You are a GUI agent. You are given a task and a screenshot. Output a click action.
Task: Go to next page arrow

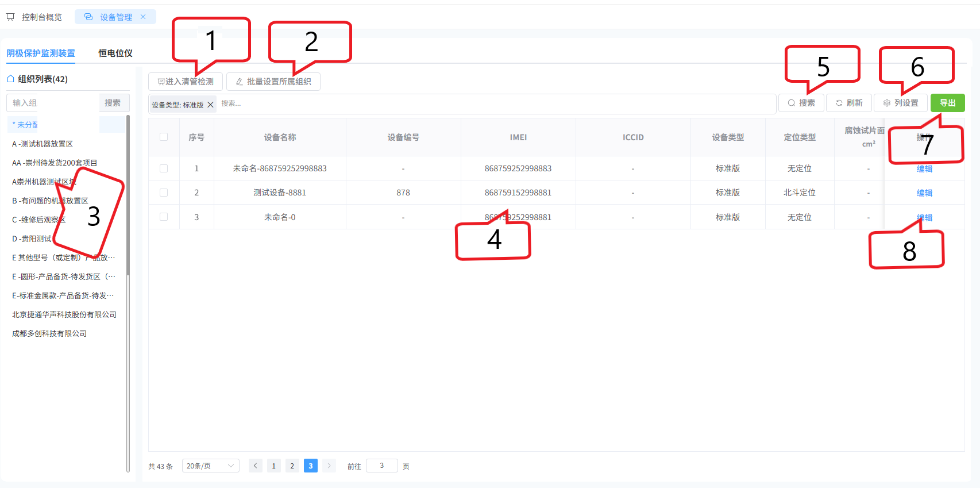click(x=329, y=466)
